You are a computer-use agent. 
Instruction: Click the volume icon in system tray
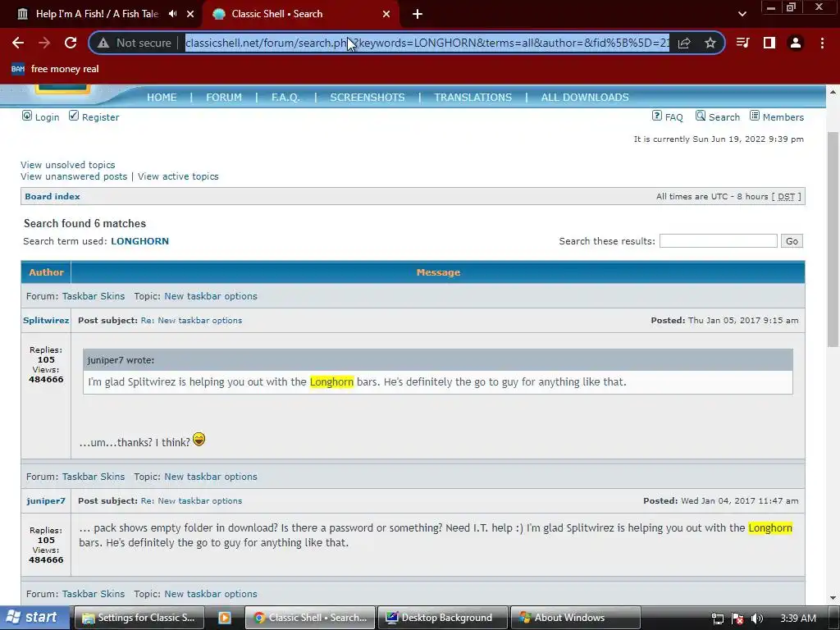pyautogui.click(x=757, y=619)
